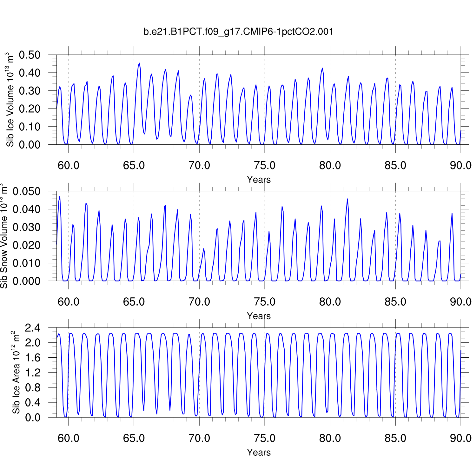The image size is (476, 476).
Task: Click the 0.20 tick label on ice volume axis
Action: point(30,109)
